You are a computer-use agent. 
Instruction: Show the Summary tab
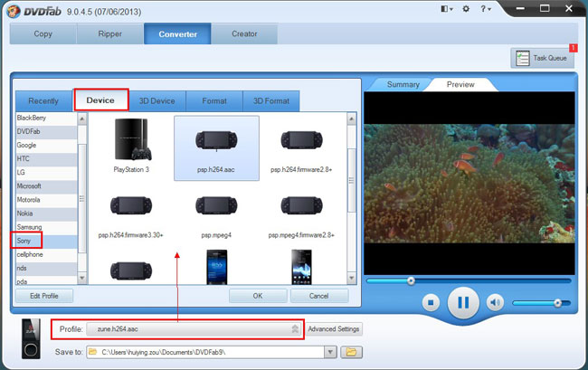pos(403,84)
